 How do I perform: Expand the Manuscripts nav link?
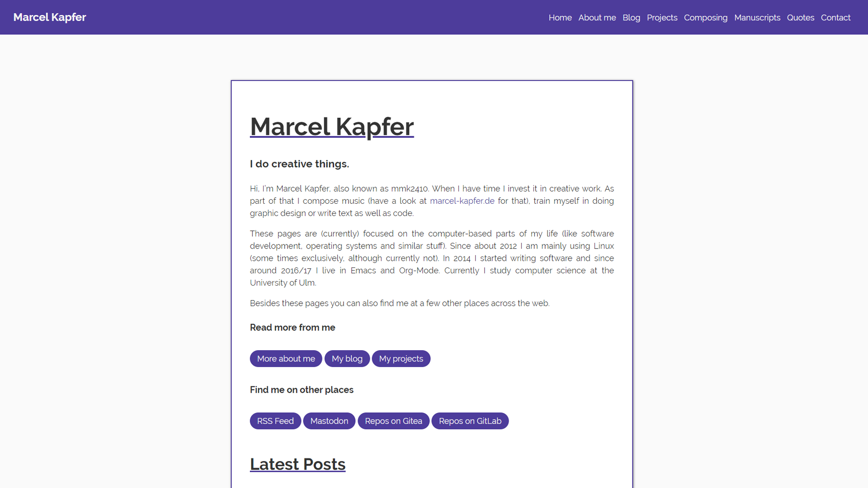click(x=757, y=17)
